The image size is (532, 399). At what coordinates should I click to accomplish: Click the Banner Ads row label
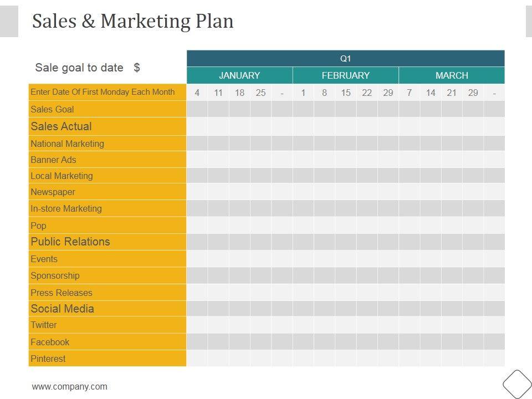(54, 160)
